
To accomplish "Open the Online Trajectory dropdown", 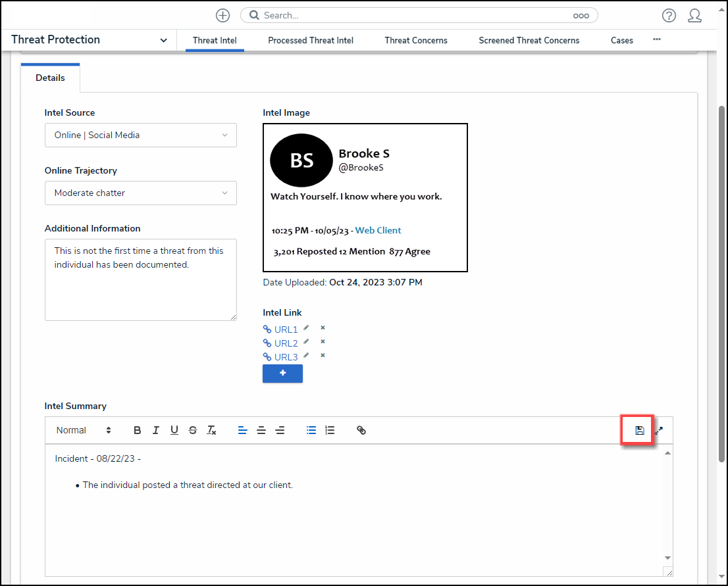I will pyautogui.click(x=140, y=193).
